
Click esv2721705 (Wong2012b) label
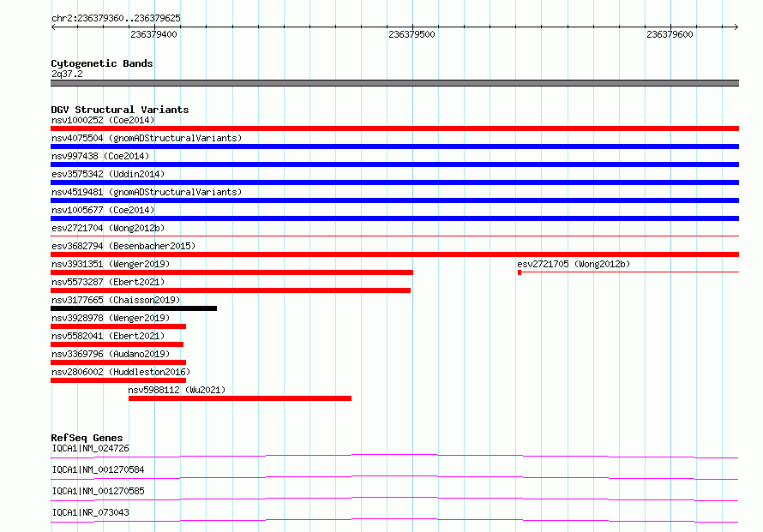(x=574, y=264)
